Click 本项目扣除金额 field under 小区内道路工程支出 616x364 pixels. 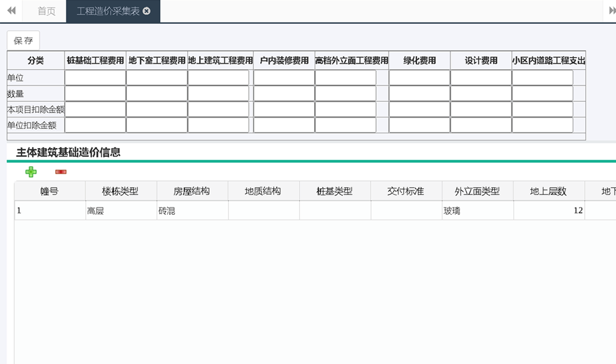tap(543, 109)
